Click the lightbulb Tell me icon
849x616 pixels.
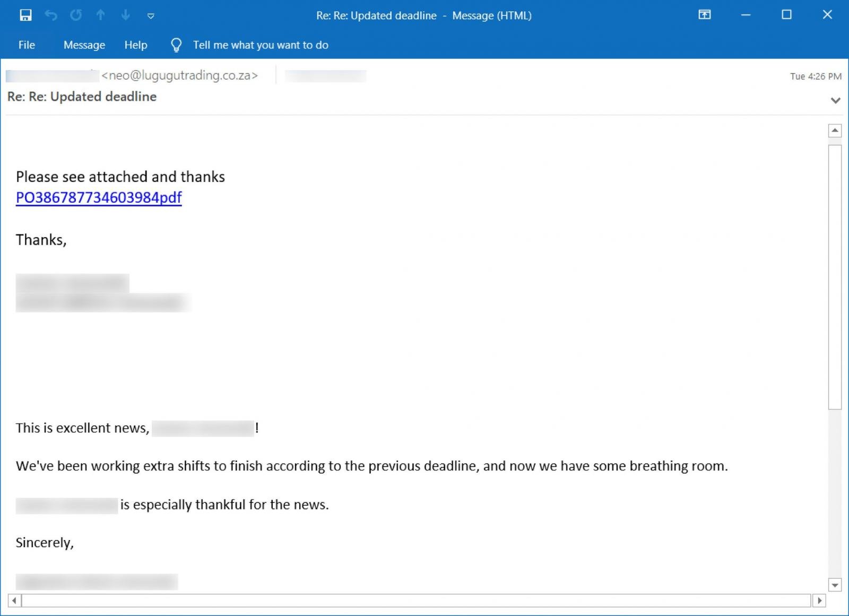176,45
